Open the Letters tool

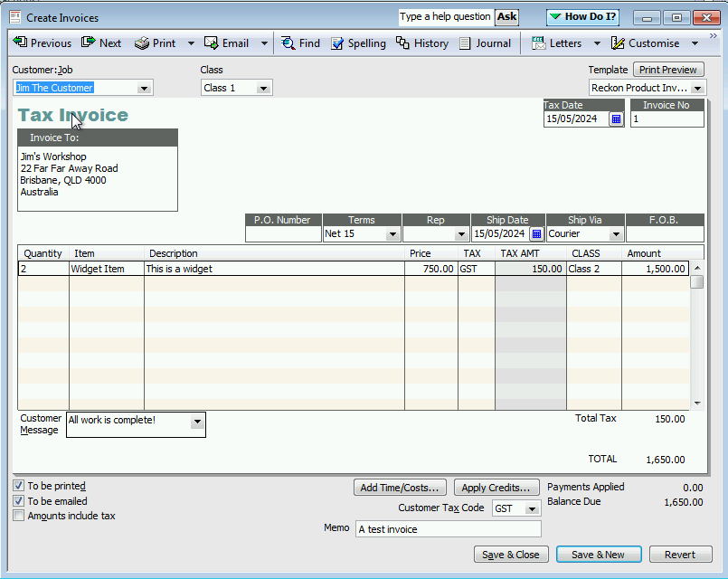tap(557, 43)
